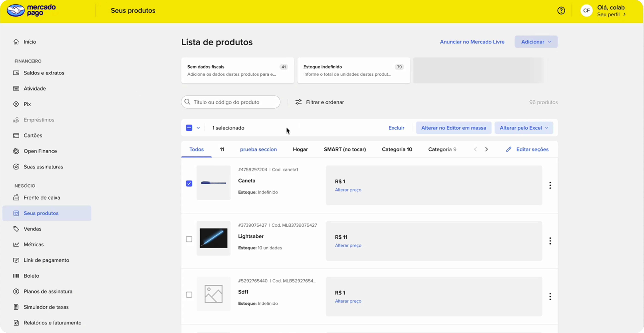Select the SMART (no tocar) tab
The height and width of the screenshot is (333, 644).
tap(345, 149)
